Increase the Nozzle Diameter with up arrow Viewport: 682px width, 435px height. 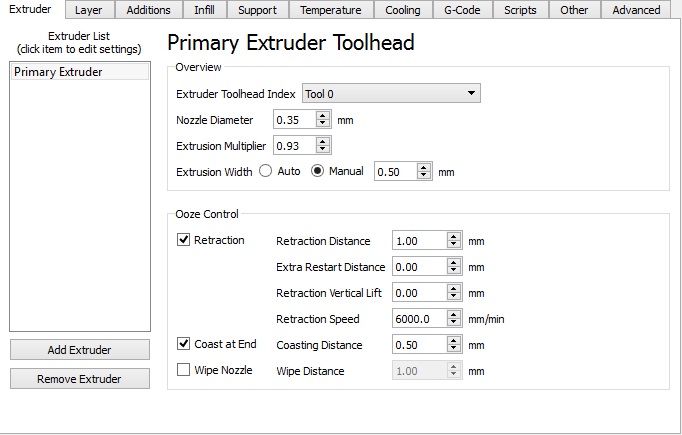322,116
